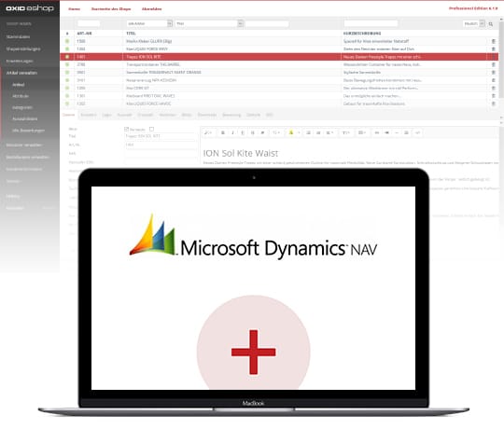504x429 pixels.
Task: Toggle active indicator of Trapez ION SOL KITE row
Action: pos(67,57)
